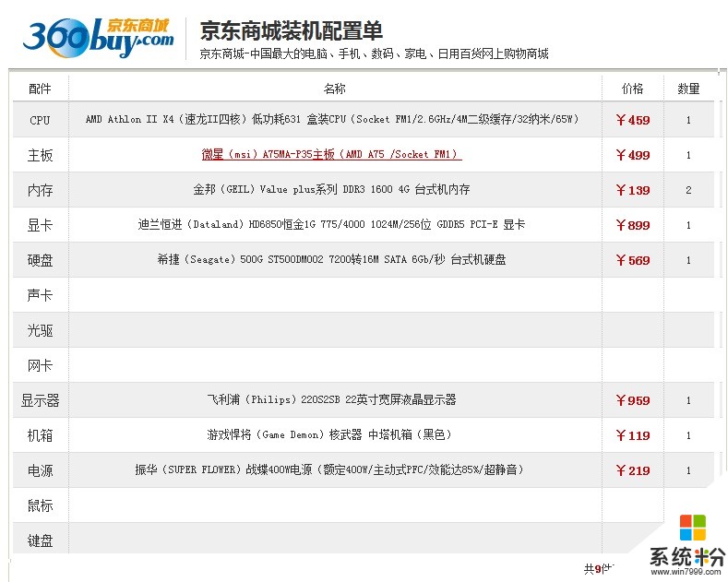The width and height of the screenshot is (728, 582).
Task: Select the 电源 row label
Action: (x=40, y=470)
